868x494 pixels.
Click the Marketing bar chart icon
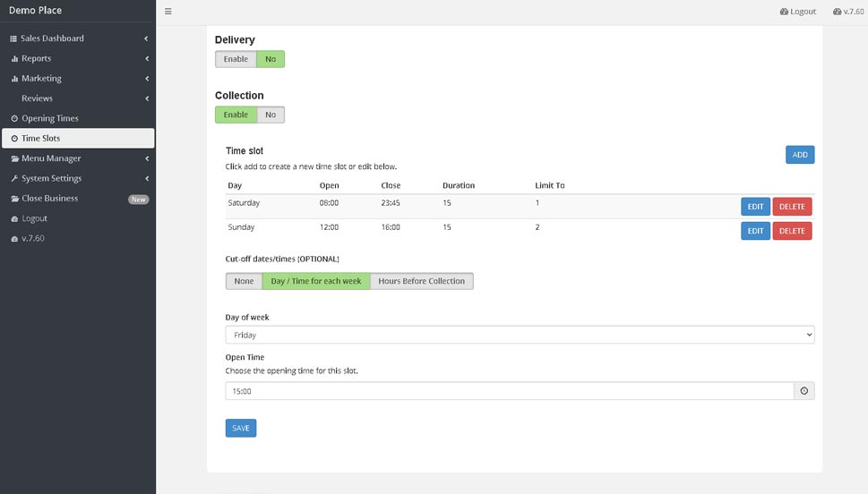pyautogui.click(x=14, y=79)
